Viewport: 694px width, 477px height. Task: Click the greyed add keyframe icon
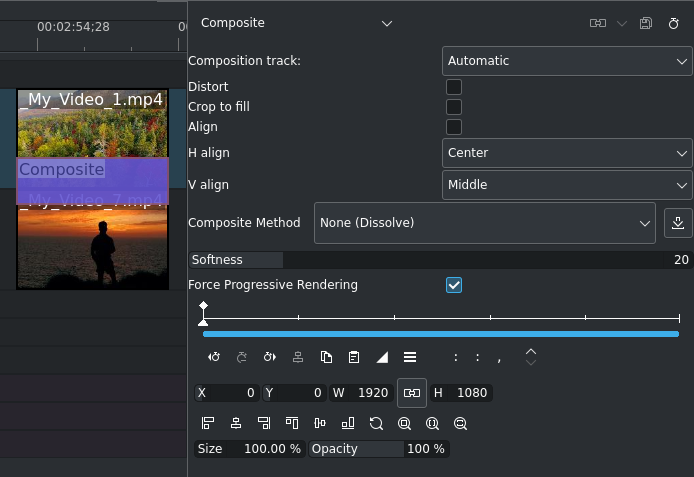[x=242, y=357]
